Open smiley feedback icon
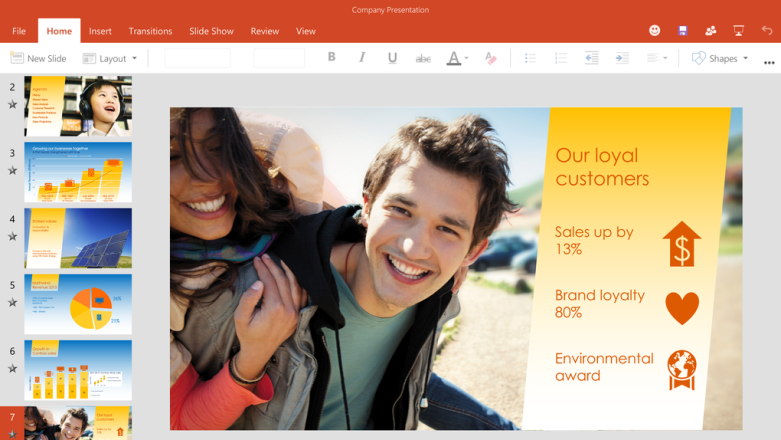781x440 pixels. point(654,30)
